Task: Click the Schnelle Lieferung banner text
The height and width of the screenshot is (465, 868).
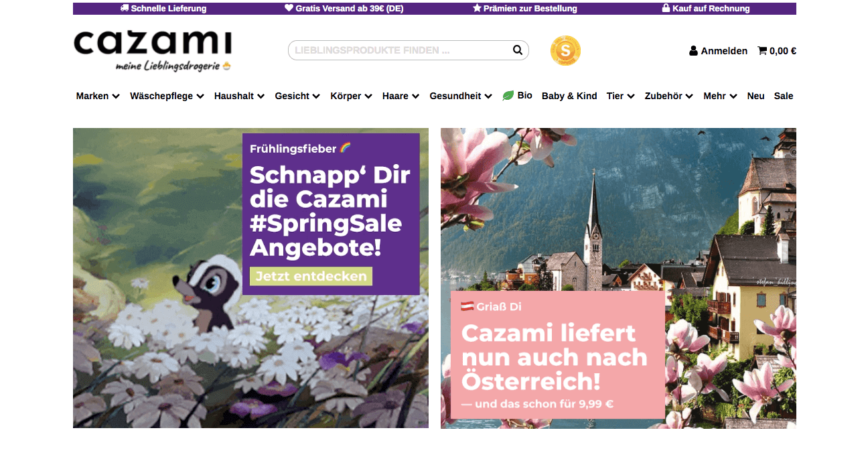Action: pos(169,9)
